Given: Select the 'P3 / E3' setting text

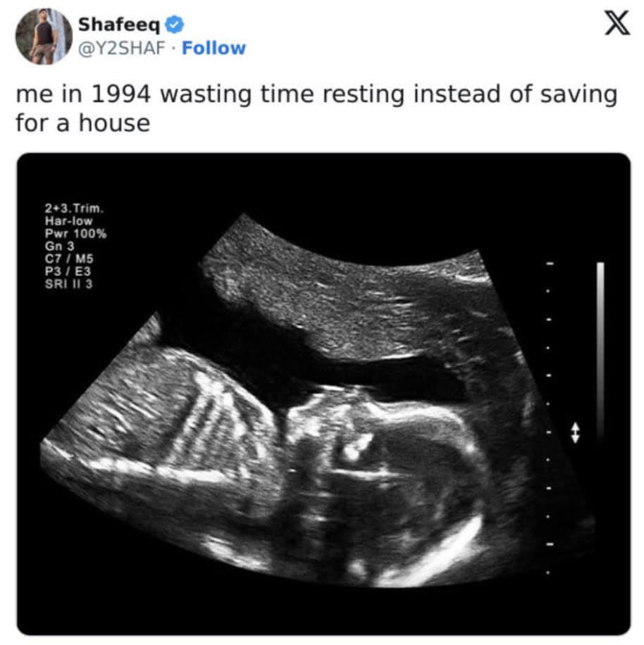Looking at the screenshot, I should pyautogui.click(x=68, y=272).
